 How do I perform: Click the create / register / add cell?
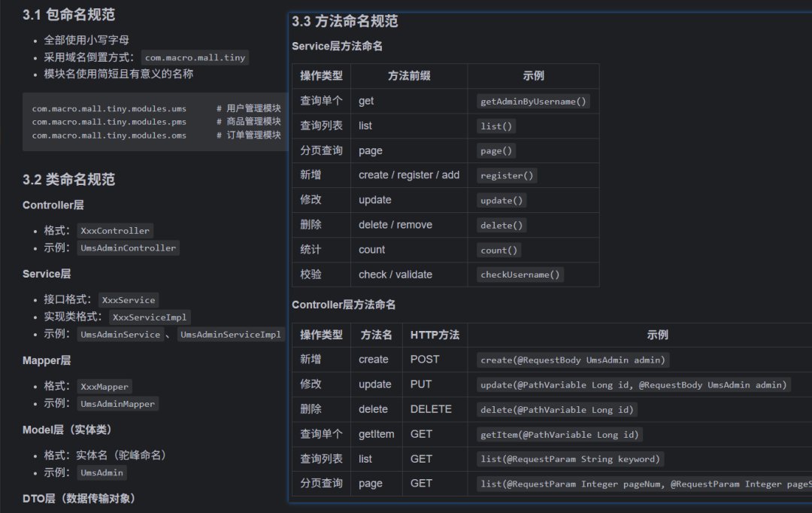pos(409,175)
